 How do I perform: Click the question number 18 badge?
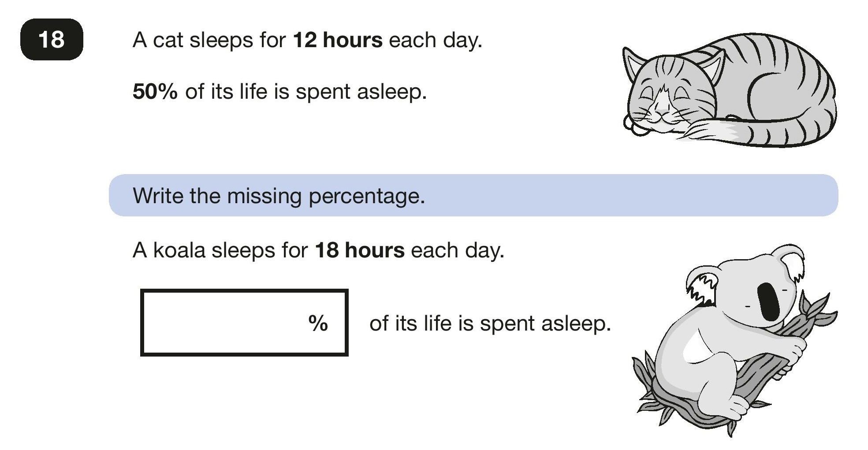pyautogui.click(x=52, y=39)
